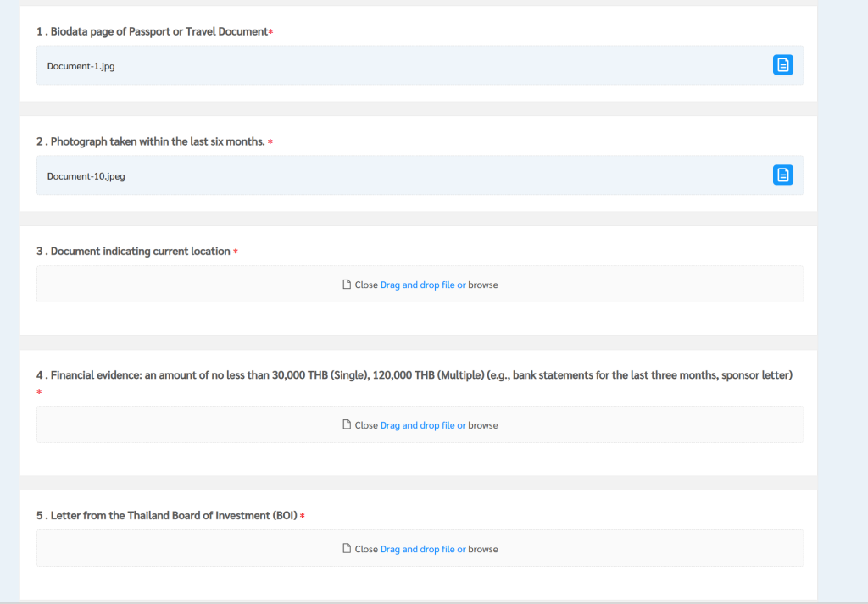Click 'Drag and drop file or' under BOI letter
Viewport: 868px width, 604px height.
(x=422, y=549)
